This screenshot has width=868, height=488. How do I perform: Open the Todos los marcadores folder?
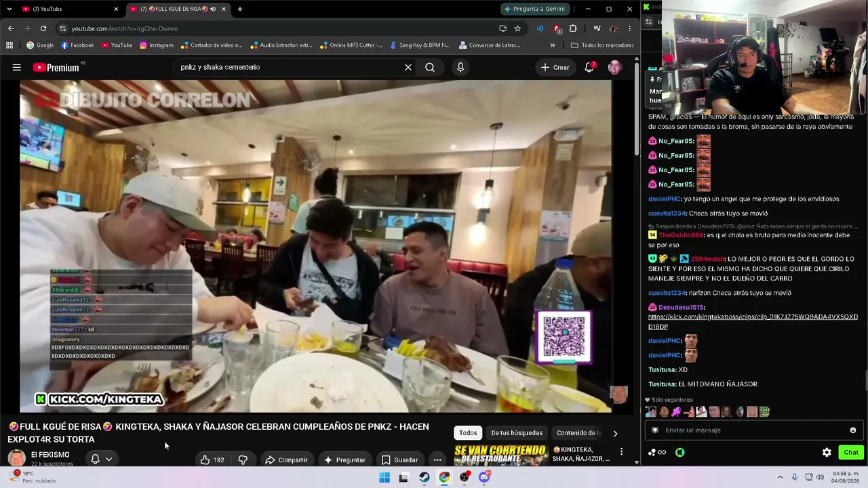[x=602, y=45]
